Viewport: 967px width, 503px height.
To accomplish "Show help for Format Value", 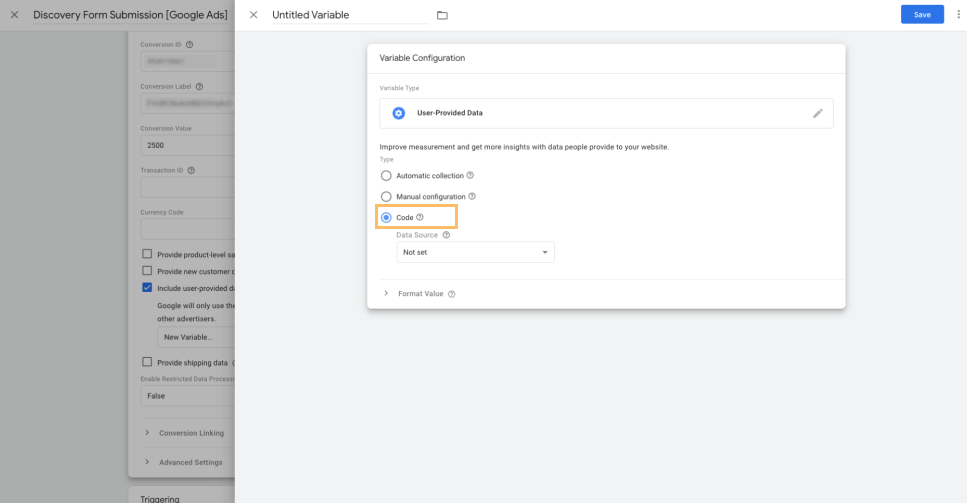I will point(451,294).
